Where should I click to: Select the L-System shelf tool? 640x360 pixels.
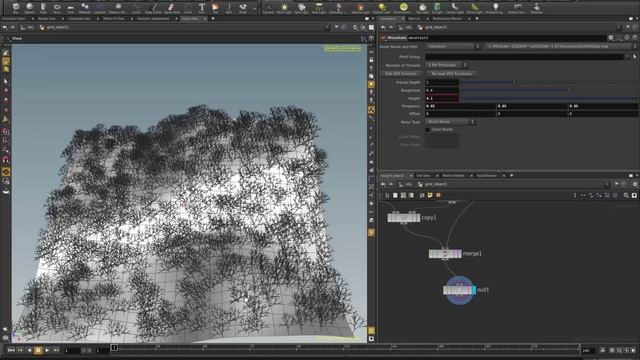(100, 8)
